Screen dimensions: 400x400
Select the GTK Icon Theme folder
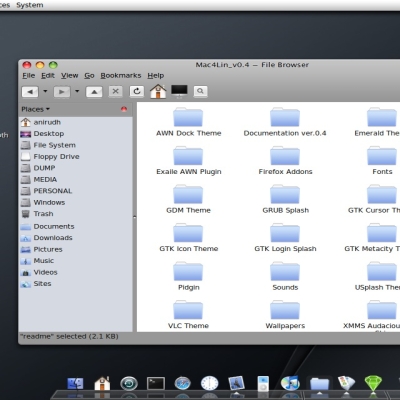pos(188,238)
